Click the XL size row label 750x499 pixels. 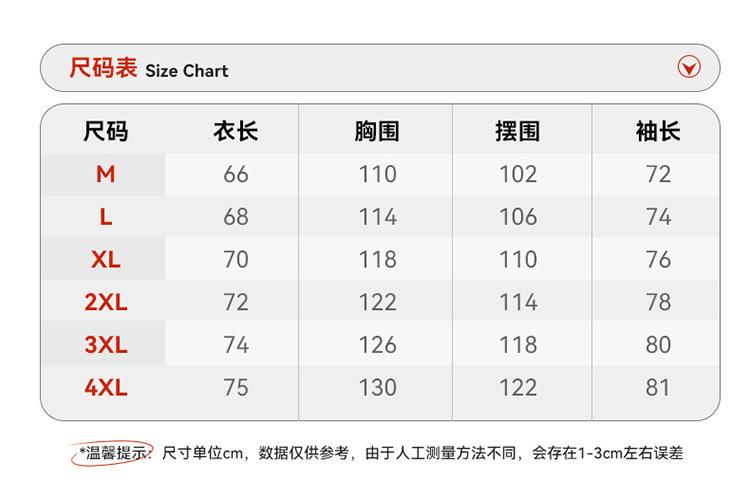click(106, 260)
